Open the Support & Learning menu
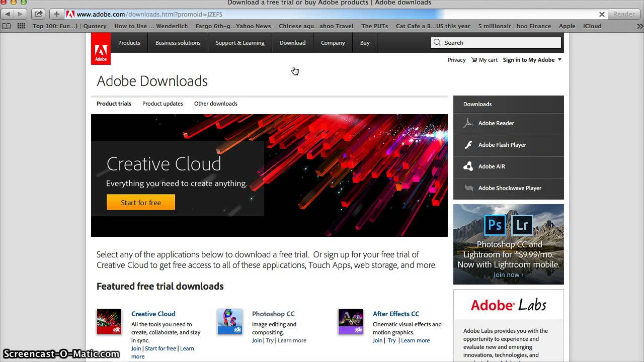Viewport: 644px width, 362px height. coord(240,43)
